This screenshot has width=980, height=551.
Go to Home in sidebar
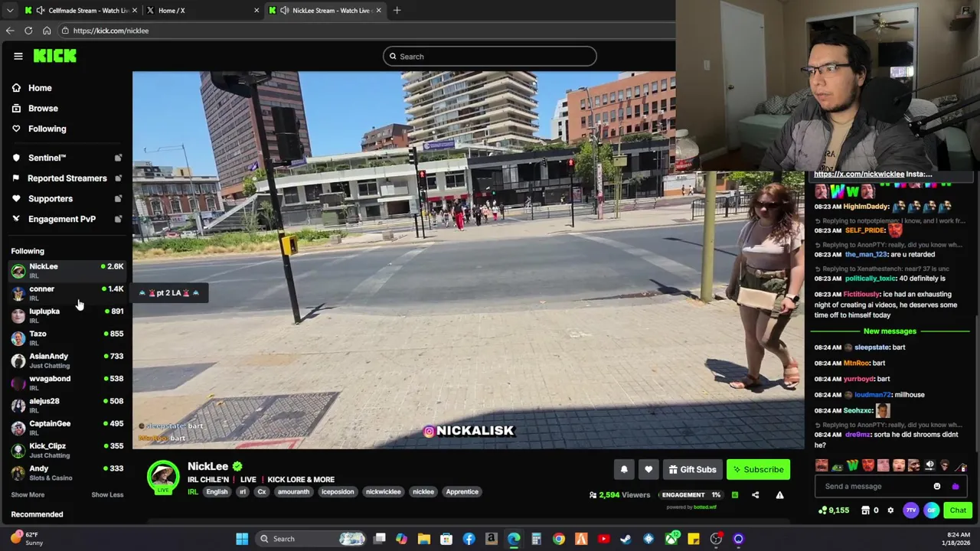pos(40,88)
